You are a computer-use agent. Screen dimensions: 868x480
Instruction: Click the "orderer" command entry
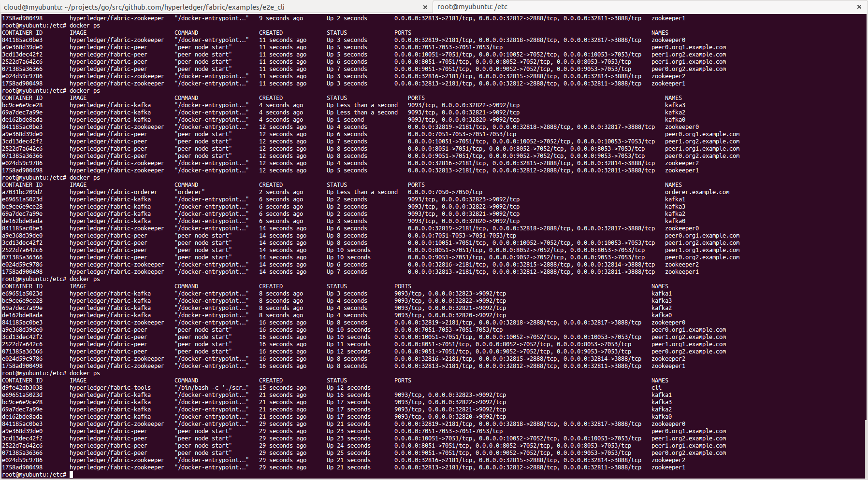tap(189, 192)
